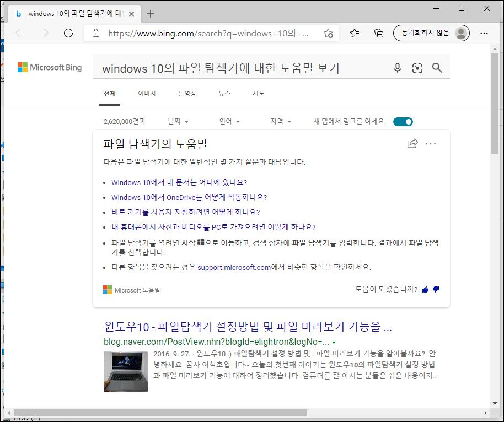Open green arrow beside blog.naver.com URL

(x=334, y=343)
